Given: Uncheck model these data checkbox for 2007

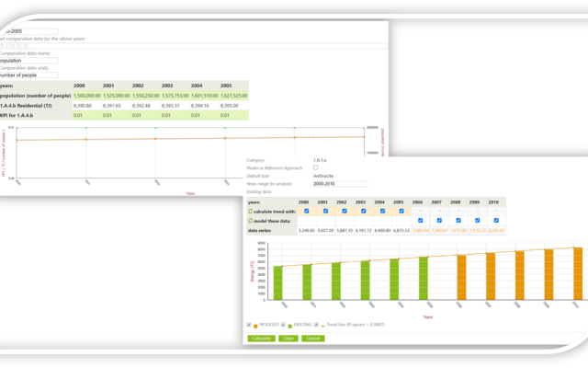Looking at the screenshot, I should [439, 221].
